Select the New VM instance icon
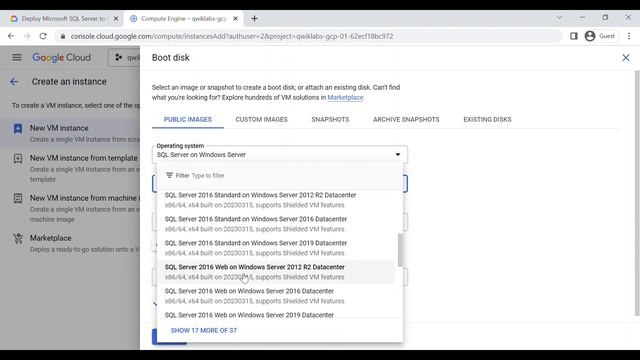The image size is (640, 360). coord(18,129)
